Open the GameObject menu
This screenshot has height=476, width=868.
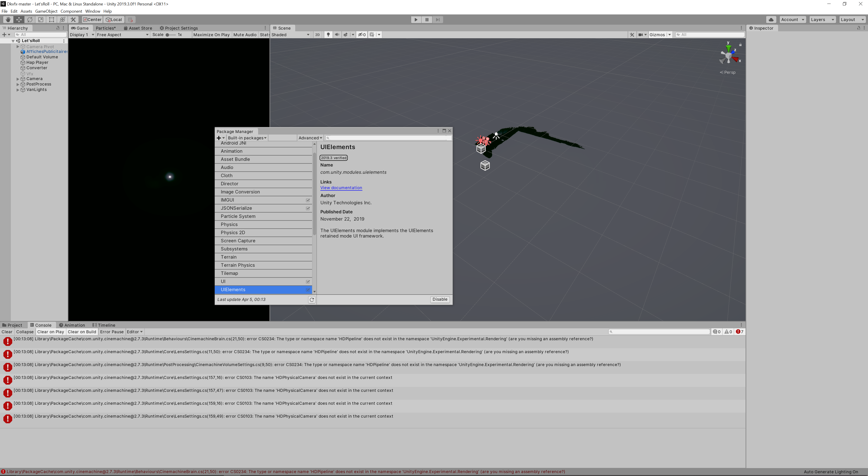click(x=46, y=11)
